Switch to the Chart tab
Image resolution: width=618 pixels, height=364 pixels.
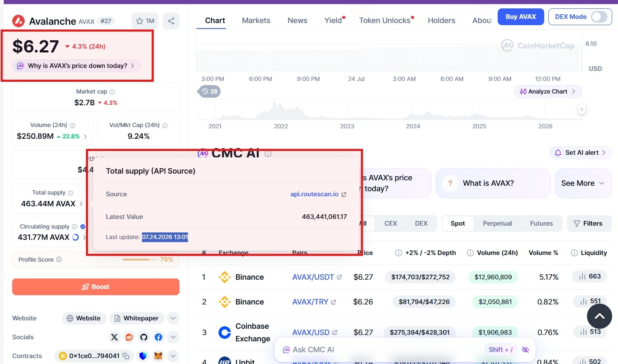pos(215,21)
